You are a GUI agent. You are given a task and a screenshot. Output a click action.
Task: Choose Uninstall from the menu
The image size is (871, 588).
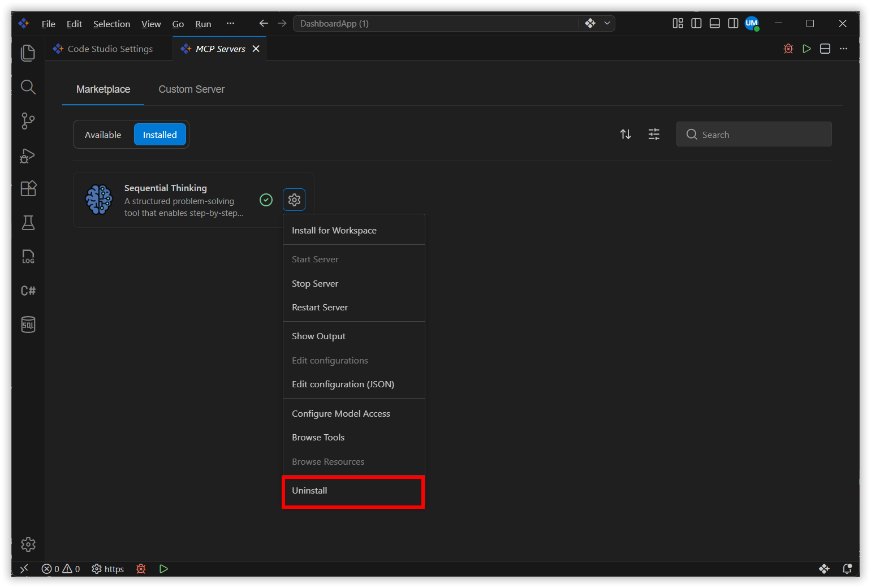point(354,491)
